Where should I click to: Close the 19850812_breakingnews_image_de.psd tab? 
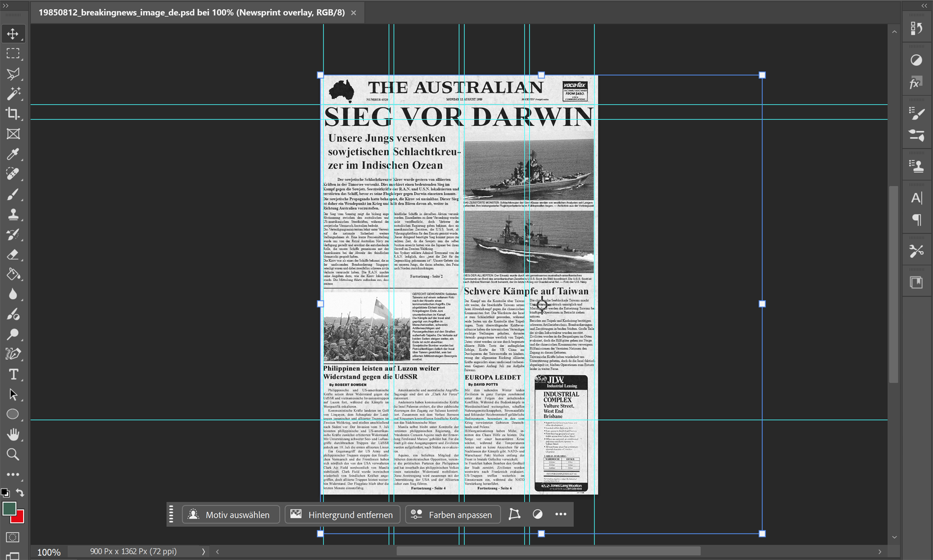tap(354, 13)
